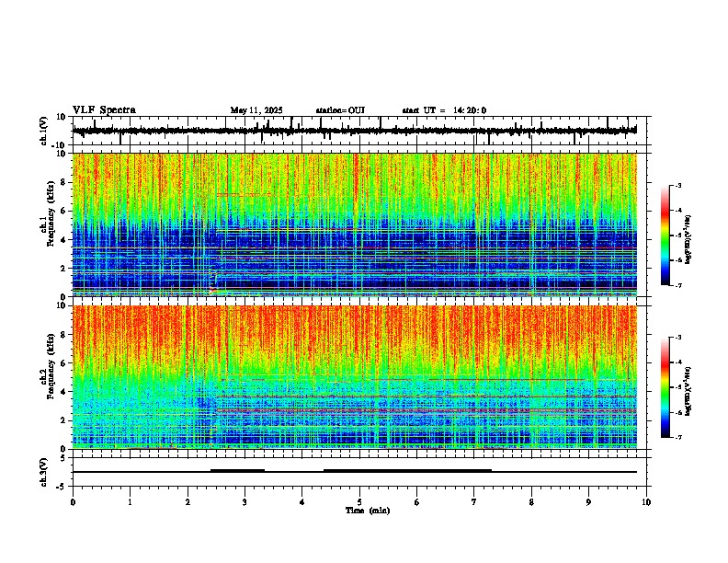
Task: Click the "5" tick on the time axis
Action: pyautogui.click(x=359, y=502)
